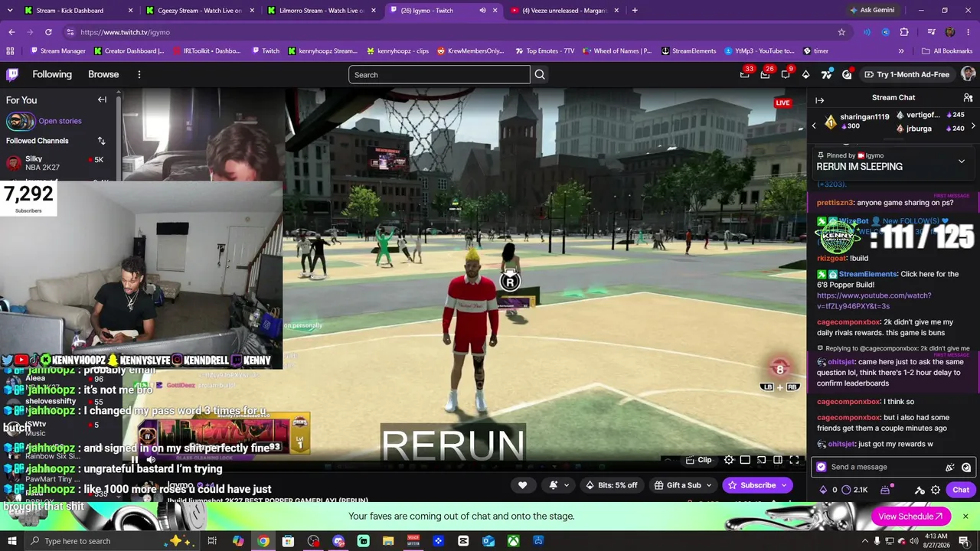Sort Followed Channels with the arrows icon
The width and height of the screenshot is (980, 551).
pyautogui.click(x=101, y=141)
